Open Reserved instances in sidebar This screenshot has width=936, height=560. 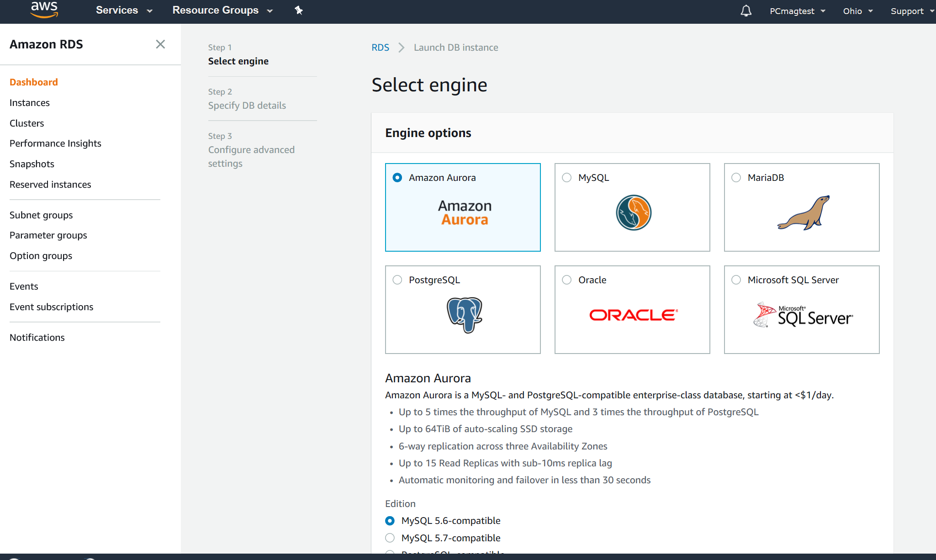pos(50,185)
